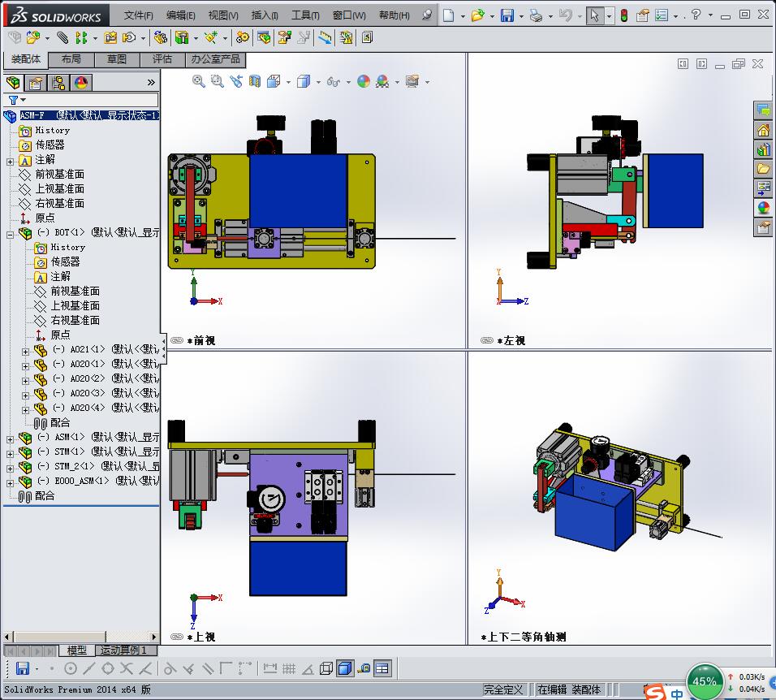Switch to the 草图 command tab
Viewport: 776px width, 700px height.
point(117,59)
